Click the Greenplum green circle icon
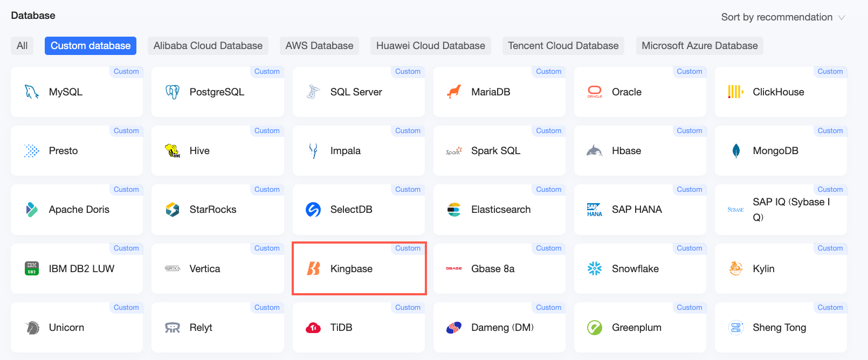The width and height of the screenshot is (868, 360). pyautogui.click(x=595, y=328)
